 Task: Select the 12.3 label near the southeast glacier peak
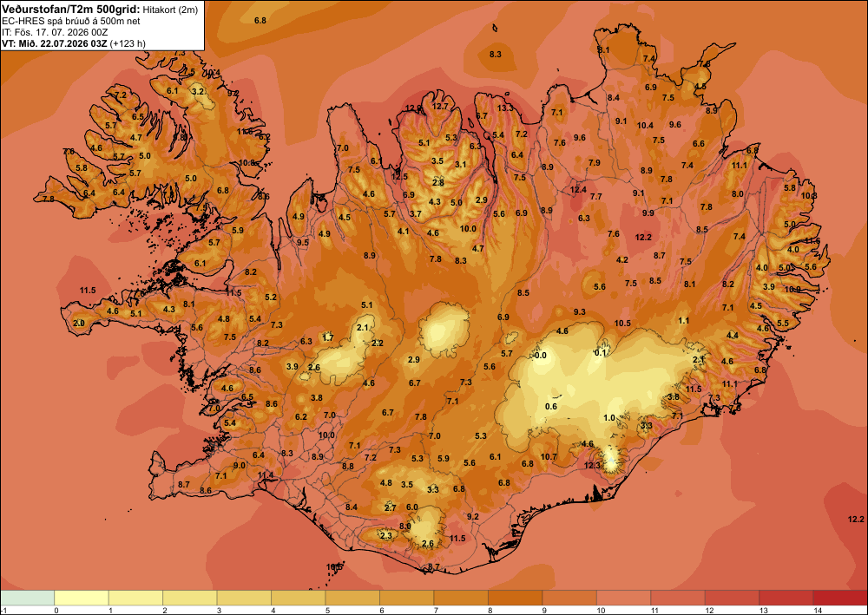click(592, 466)
